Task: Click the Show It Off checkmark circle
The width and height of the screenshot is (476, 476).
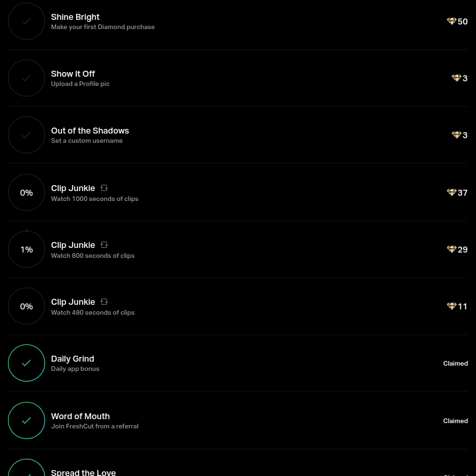Action: coord(26,78)
